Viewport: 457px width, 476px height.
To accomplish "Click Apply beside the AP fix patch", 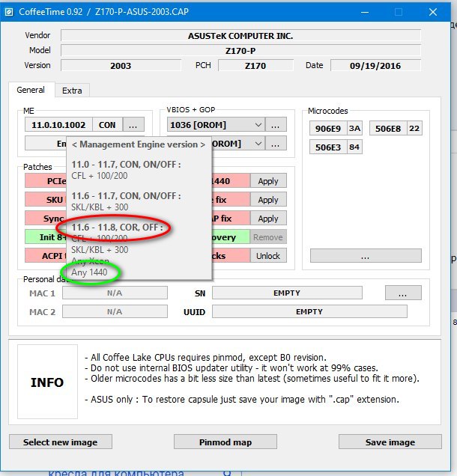I will 268,219.
